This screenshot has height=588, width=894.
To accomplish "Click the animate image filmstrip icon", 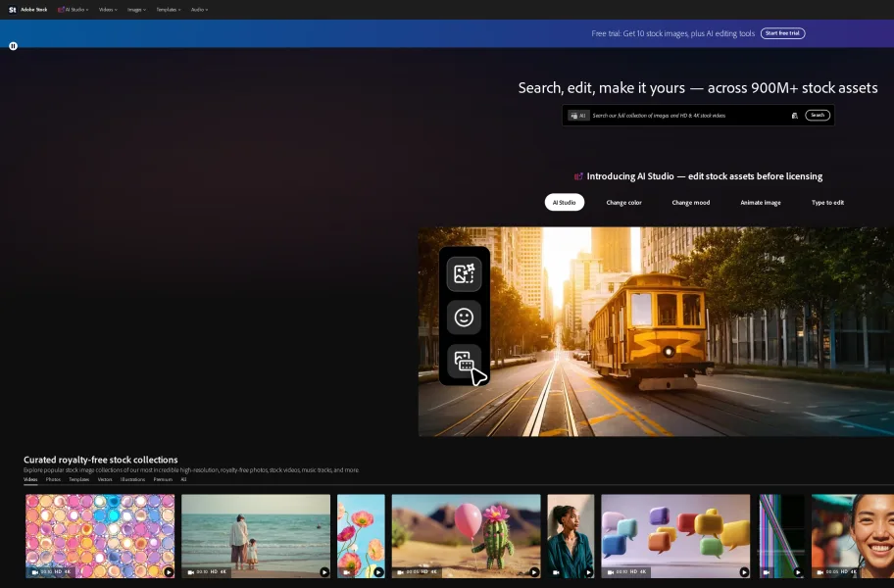I will tap(464, 361).
